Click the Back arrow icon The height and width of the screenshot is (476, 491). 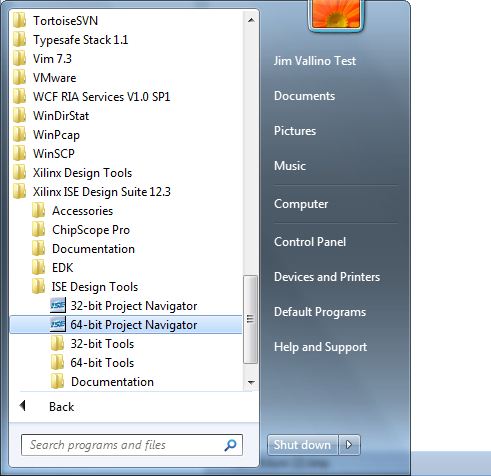click(23, 406)
